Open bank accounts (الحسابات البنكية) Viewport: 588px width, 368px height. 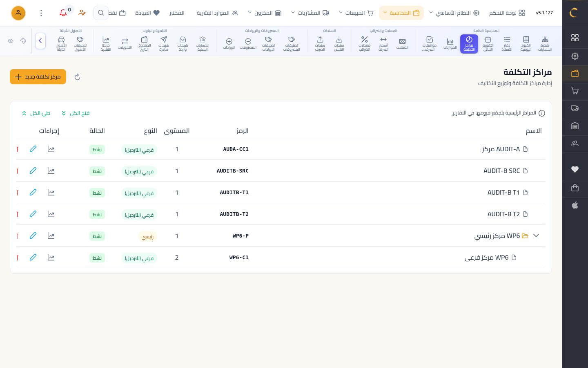[203, 44]
